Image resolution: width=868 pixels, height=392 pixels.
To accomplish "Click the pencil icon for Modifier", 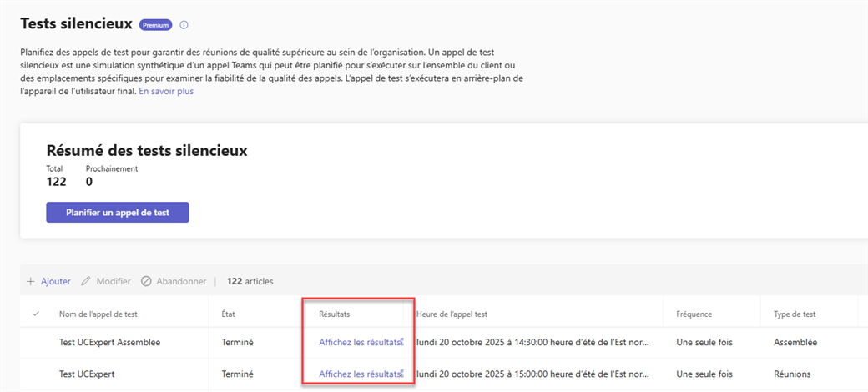I will coord(86,282).
